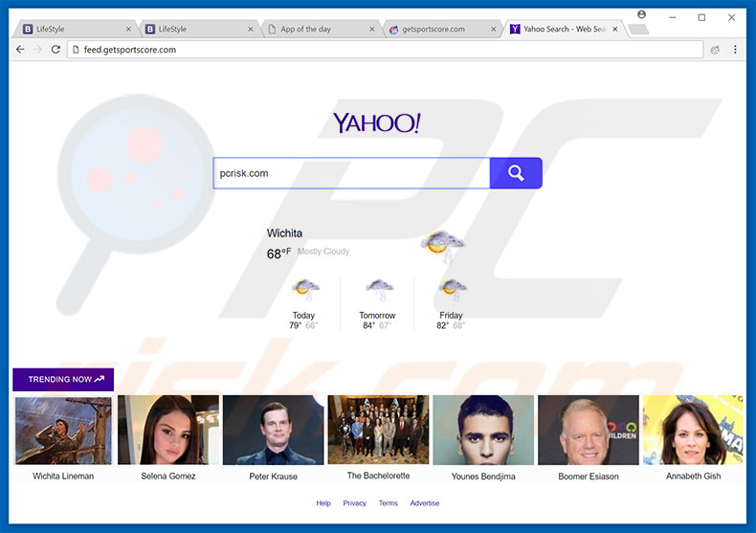
Task: Close the second LifeStyle tab
Action: [x=250, y=29]
